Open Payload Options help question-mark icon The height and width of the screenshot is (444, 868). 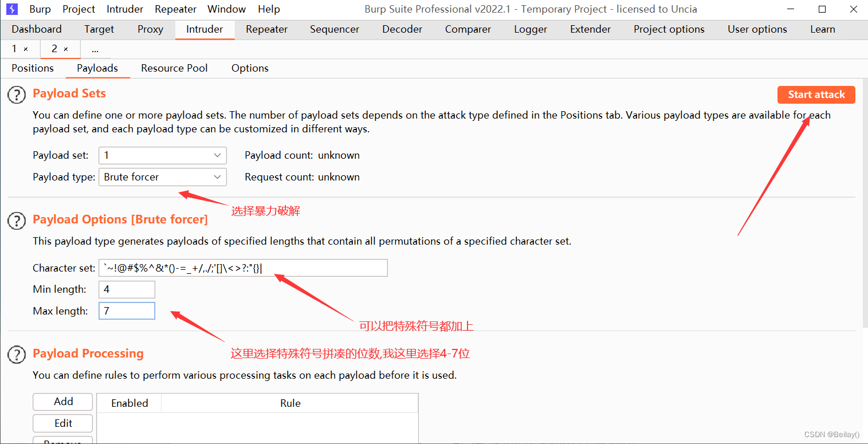(x=17, y=221)
